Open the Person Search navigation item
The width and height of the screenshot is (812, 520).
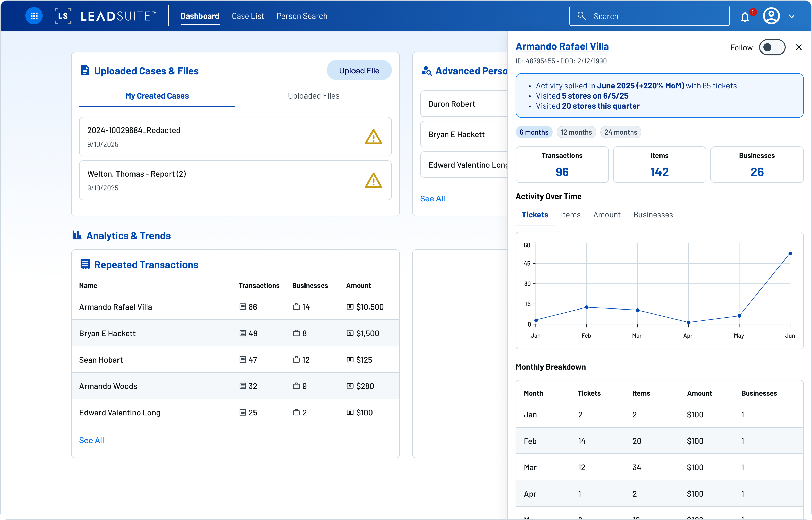[302, 16]
